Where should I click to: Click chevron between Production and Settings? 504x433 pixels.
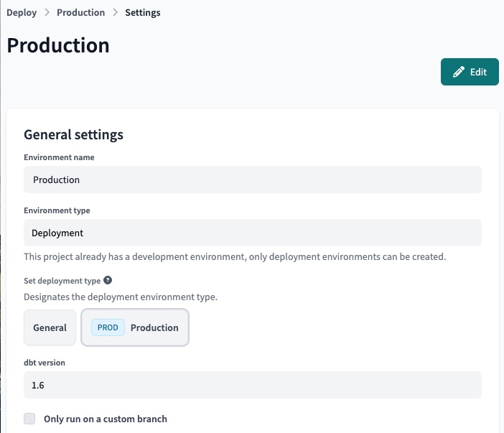point(115,13)
